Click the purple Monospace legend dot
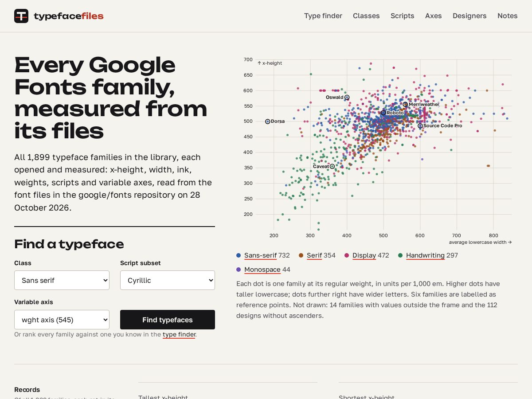The width and height of the screenshot is (532, 399). (x=239, y=270)
